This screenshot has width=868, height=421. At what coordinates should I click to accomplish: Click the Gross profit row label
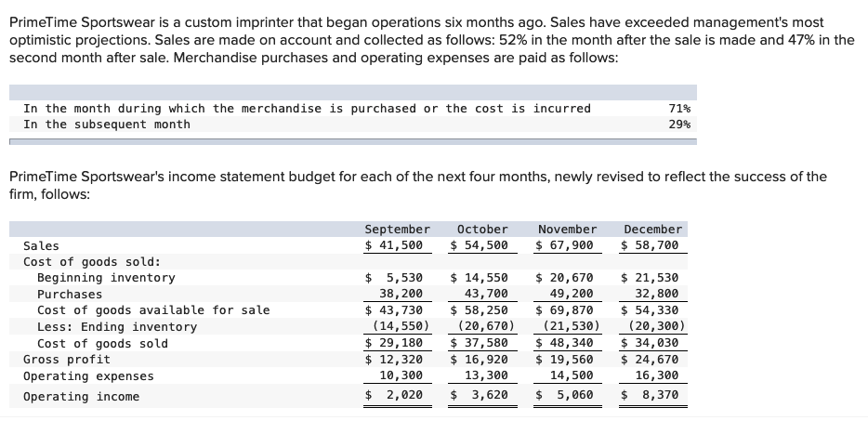click(66, 360)
